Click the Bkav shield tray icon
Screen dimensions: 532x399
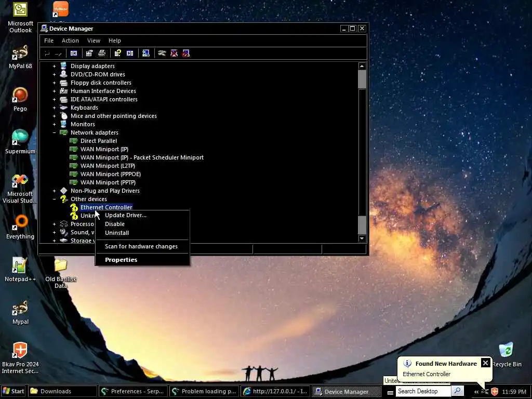tap(495, 391)
